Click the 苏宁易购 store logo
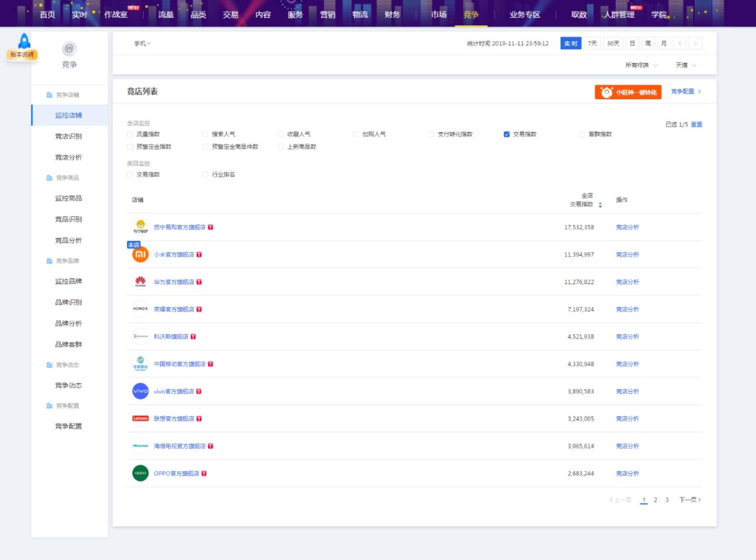The image size is (756, 560). (140, 227)
